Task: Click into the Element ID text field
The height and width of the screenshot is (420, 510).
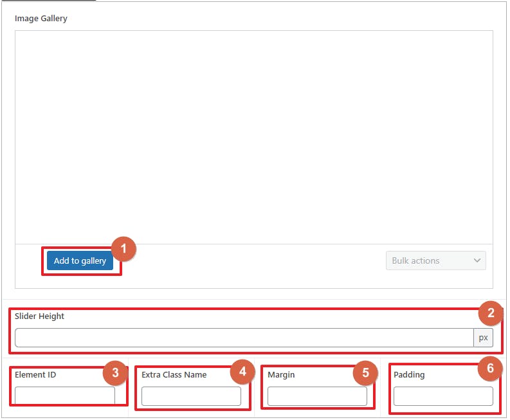Action: [64, 396]
